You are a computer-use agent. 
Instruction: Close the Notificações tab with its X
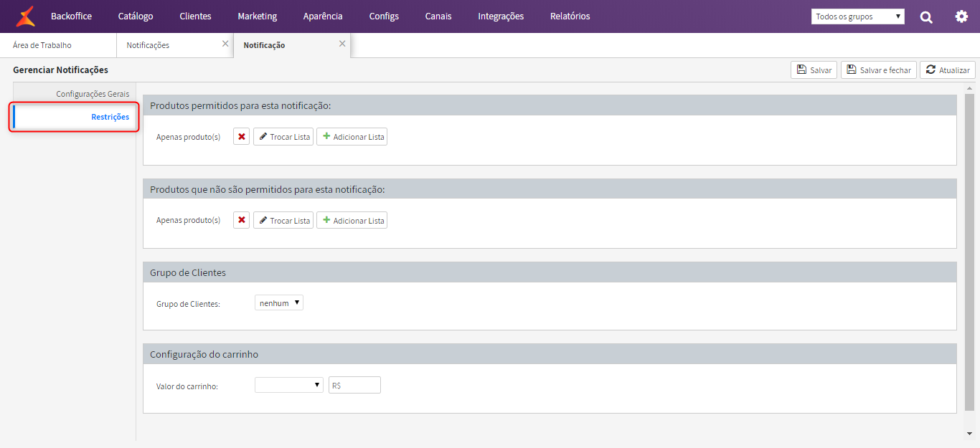pyautogui.click(x=225, y=44)
